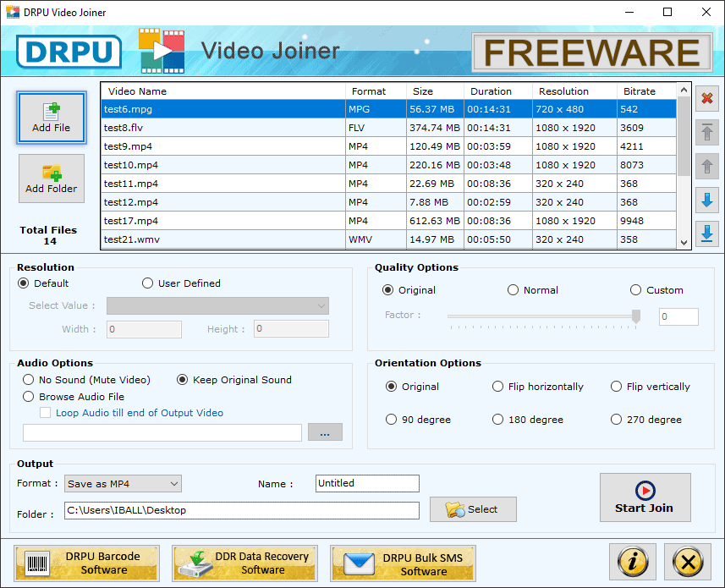Open DRPU Bulk SMS Software banner
This screenshot has width=725, height=588.
403,563
